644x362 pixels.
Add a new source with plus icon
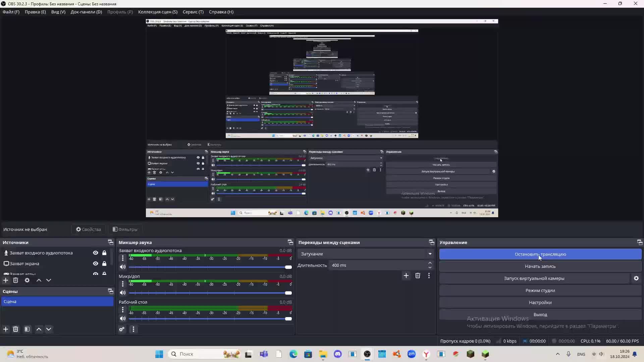[x=6, y=280]
